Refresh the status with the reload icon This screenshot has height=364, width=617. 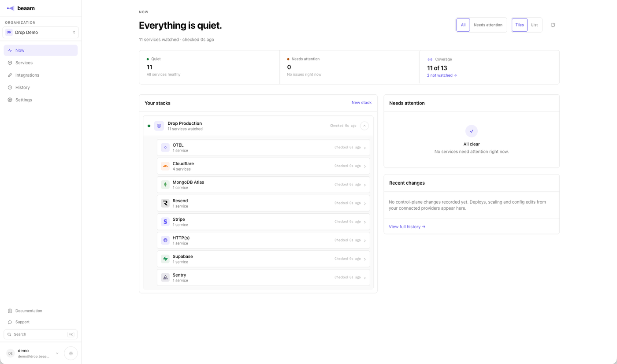coord(553,25)
